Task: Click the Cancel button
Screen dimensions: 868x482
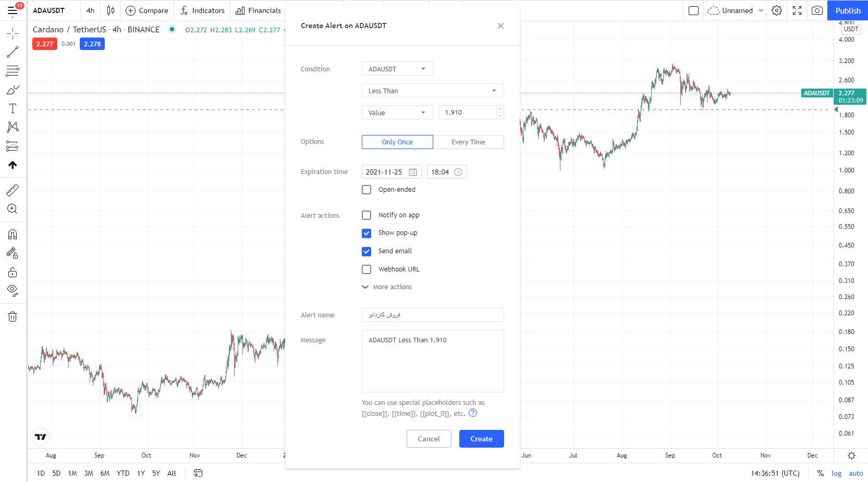Action: pyautogui.click(x=429, y=439)
